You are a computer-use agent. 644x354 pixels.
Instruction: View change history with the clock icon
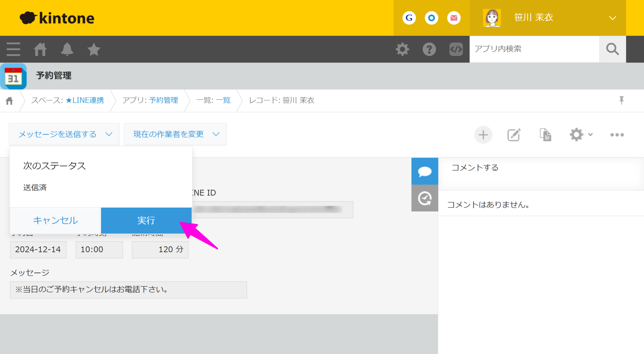[425, 198]
